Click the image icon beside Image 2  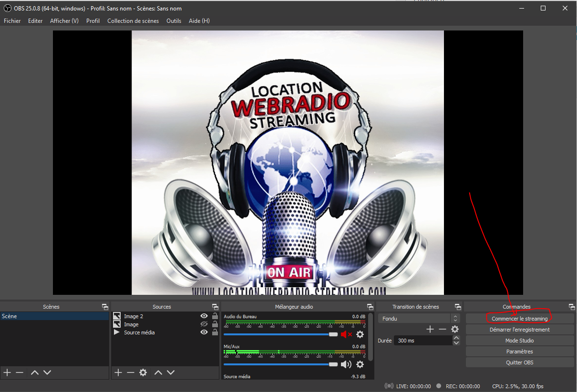click(116, 316)
